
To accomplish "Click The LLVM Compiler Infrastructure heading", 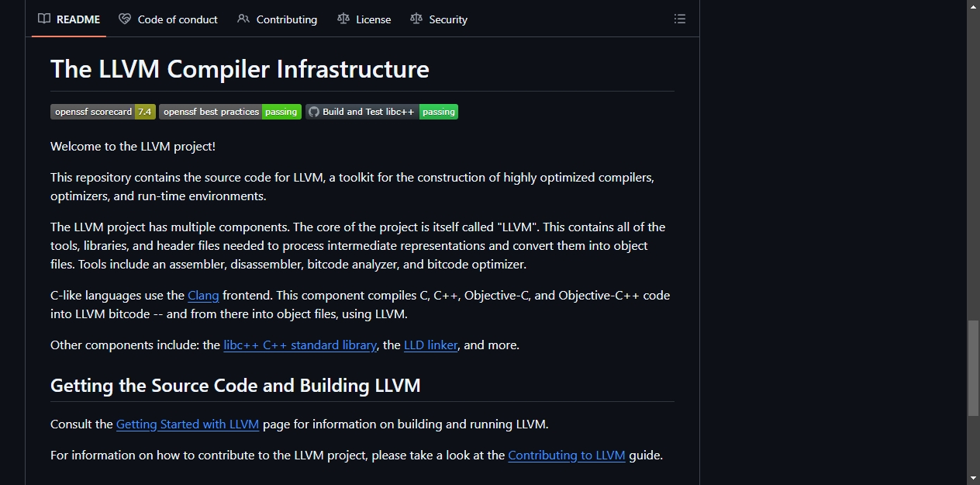I will coord(240,69).
